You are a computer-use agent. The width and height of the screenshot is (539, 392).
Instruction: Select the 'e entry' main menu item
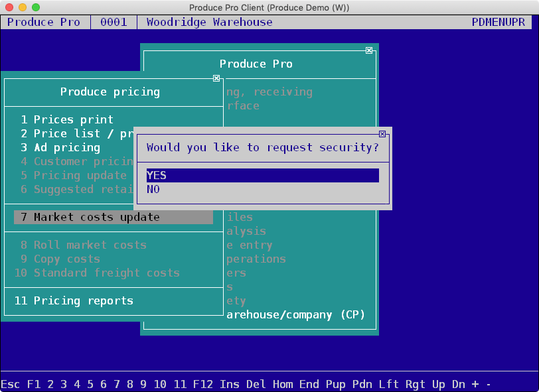(249, 245)
